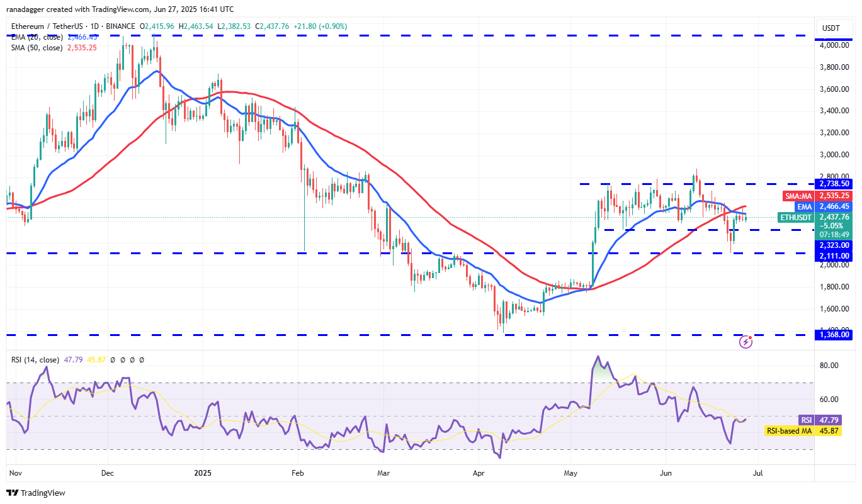This screenshot has height=504, width=862.
Task: Click the 1,368.00 bottom level label
Action: click(834, 335)
